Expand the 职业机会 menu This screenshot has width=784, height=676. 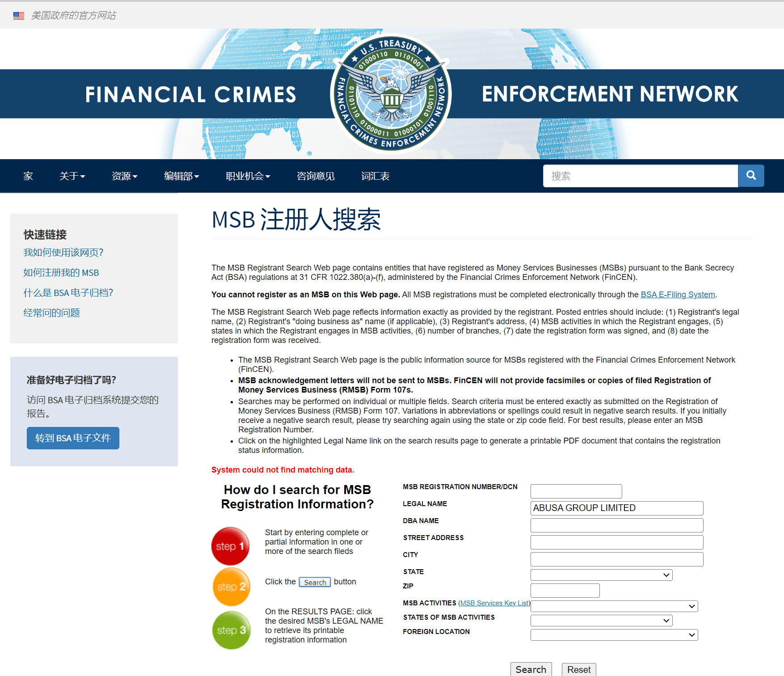click(x=248, y=176)
